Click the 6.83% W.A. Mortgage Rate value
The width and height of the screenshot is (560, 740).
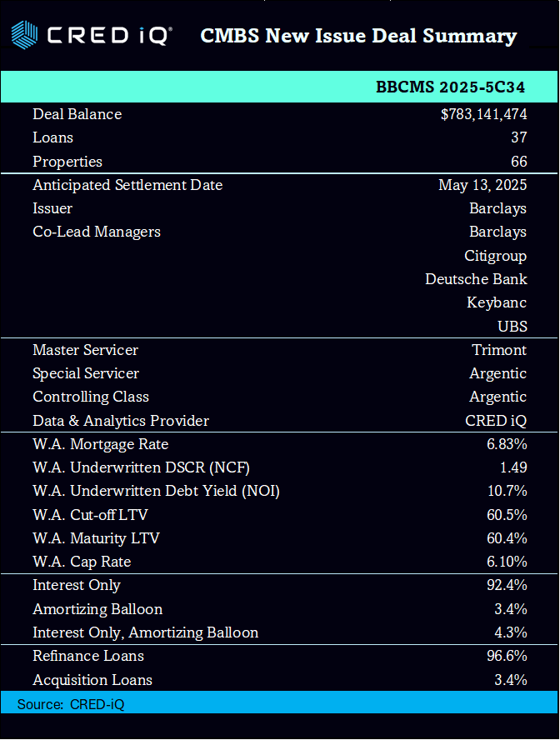tap(507, 444)
